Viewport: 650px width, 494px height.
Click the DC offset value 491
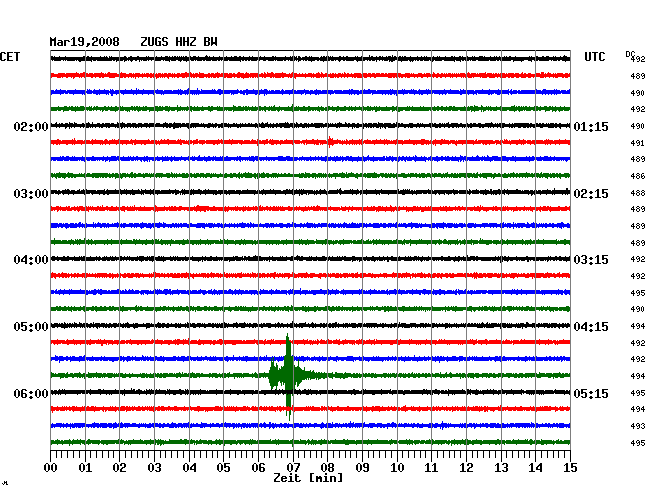click(638, 143)
